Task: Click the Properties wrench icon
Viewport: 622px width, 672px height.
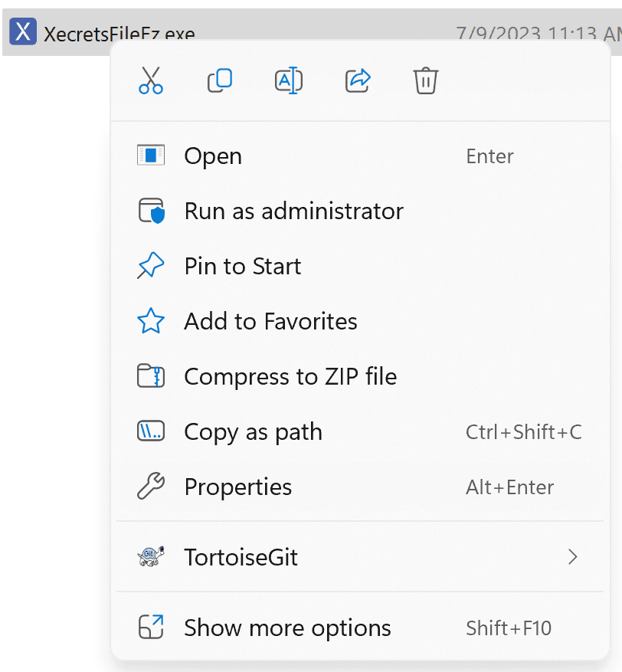Action: click(x=151, y=487)
